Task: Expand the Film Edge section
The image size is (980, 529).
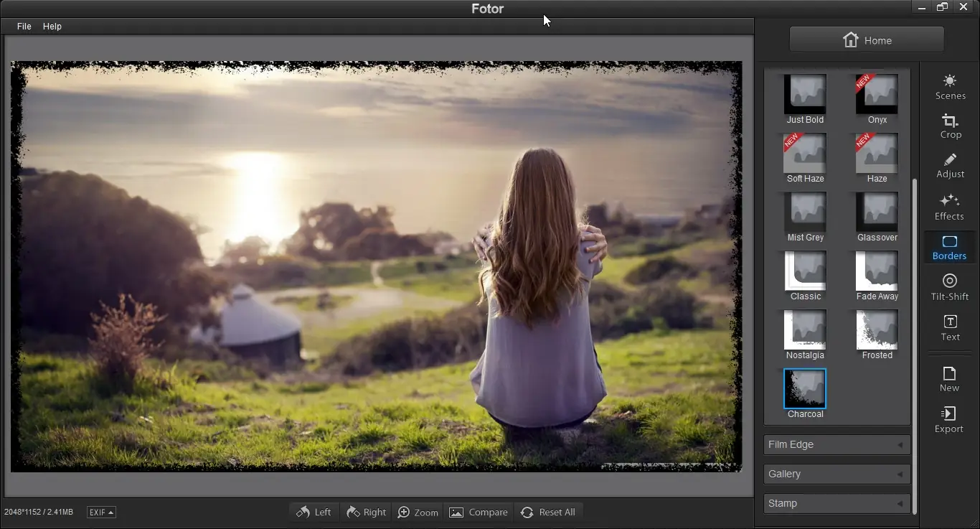Action: tap(837, 444)
